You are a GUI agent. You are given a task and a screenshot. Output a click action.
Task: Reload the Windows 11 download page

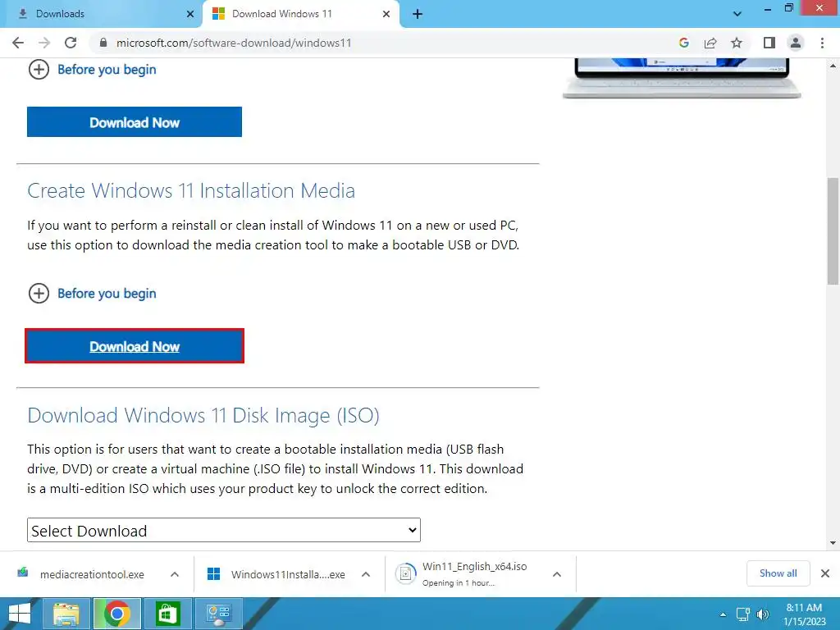[71, 43]
